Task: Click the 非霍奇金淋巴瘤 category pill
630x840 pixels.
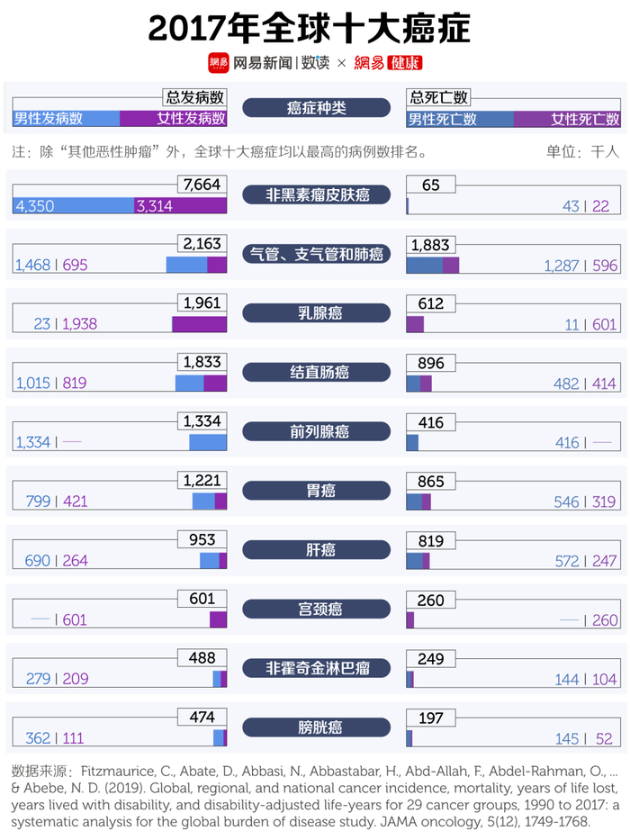Action: [317, 669]
